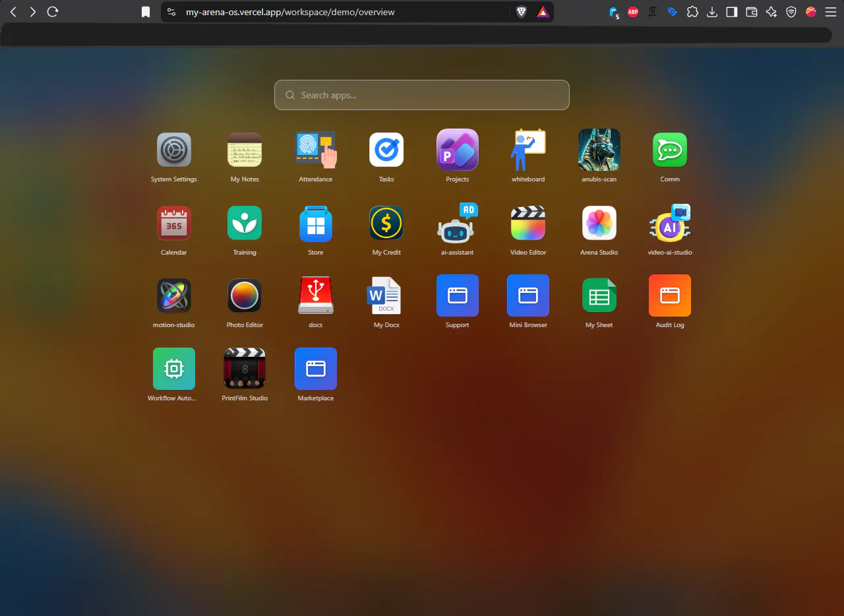The width and height of the screenshot is (844, 616).
Task: Open the browser Downloads icon
Action: pos(712,12)
